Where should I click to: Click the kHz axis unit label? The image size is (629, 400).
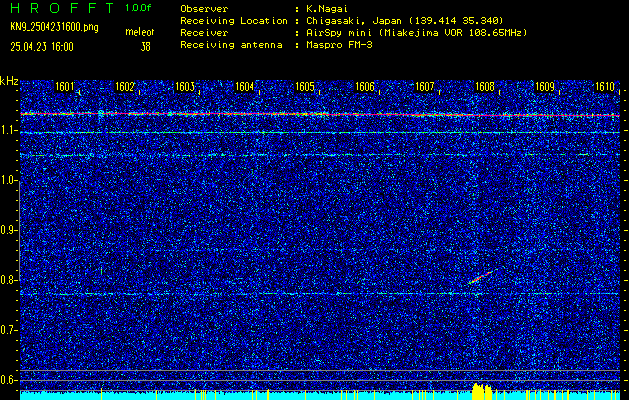tap(9, 81)
